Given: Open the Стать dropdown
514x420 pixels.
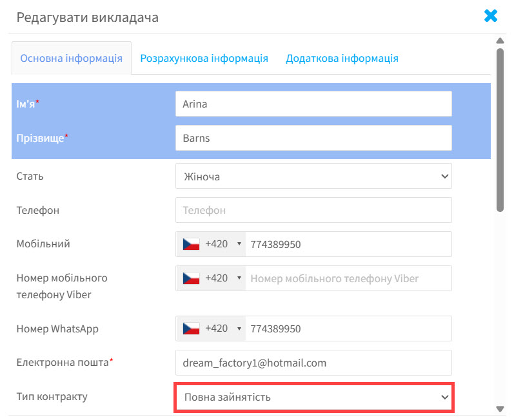Looking at the screenshot, I should coord(313,176).
